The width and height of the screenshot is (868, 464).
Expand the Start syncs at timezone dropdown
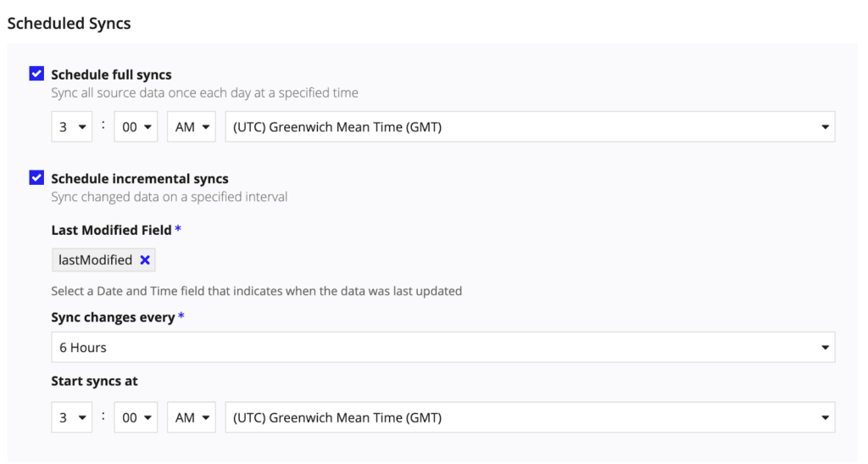[530, 417]
